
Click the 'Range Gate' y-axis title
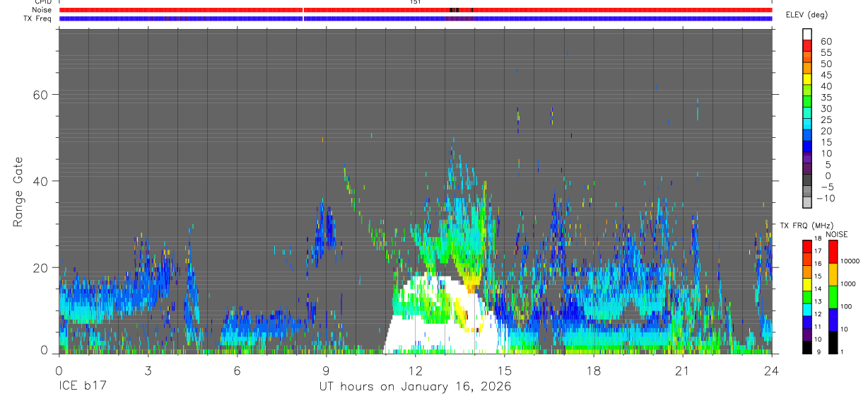19,193
